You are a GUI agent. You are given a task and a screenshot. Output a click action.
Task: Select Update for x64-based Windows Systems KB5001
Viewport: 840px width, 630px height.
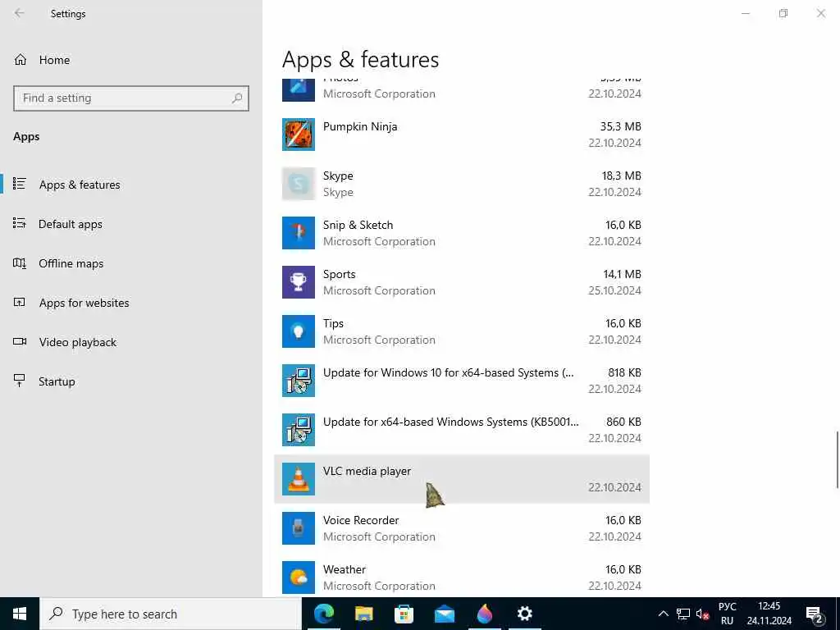[x=450, y=422]
